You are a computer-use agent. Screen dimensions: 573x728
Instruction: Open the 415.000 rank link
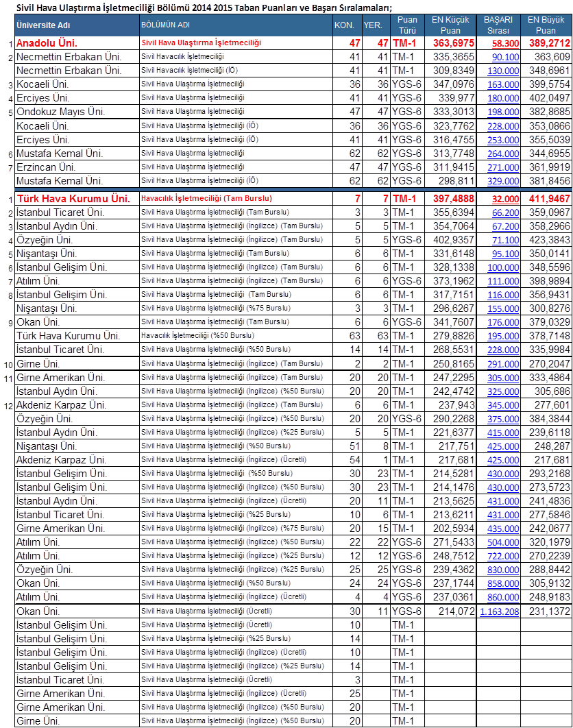point(503,433)
